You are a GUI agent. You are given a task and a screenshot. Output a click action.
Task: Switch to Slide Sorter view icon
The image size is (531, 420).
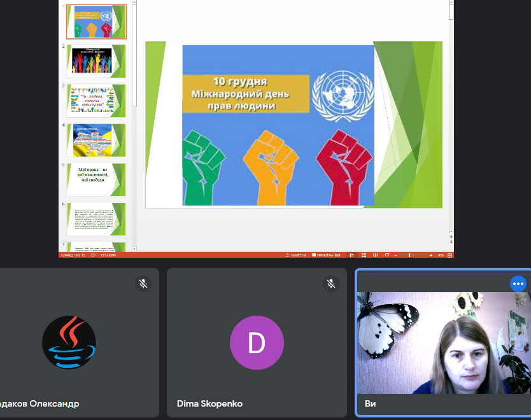click(364, 255)
